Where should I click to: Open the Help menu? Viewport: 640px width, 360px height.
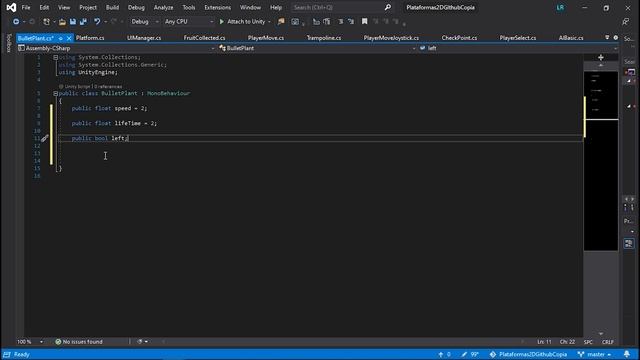(276, 7)
